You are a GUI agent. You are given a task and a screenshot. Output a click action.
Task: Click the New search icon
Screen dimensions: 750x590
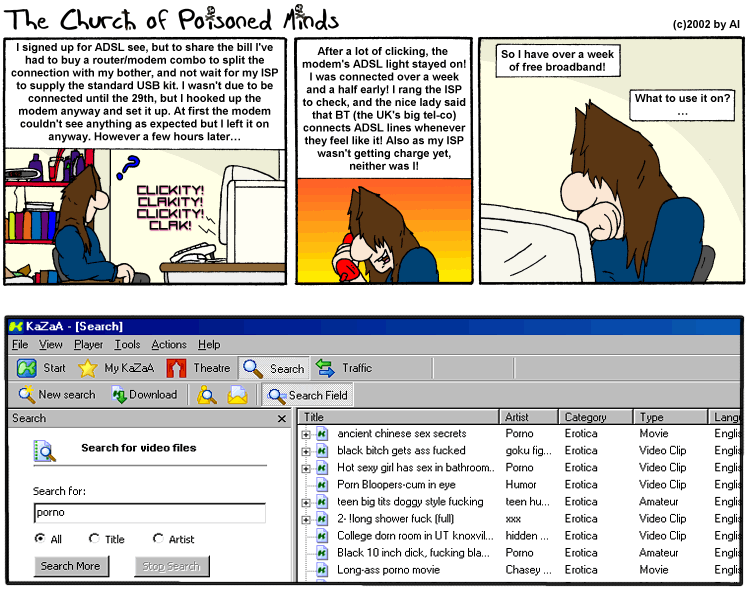click(26, 394)
